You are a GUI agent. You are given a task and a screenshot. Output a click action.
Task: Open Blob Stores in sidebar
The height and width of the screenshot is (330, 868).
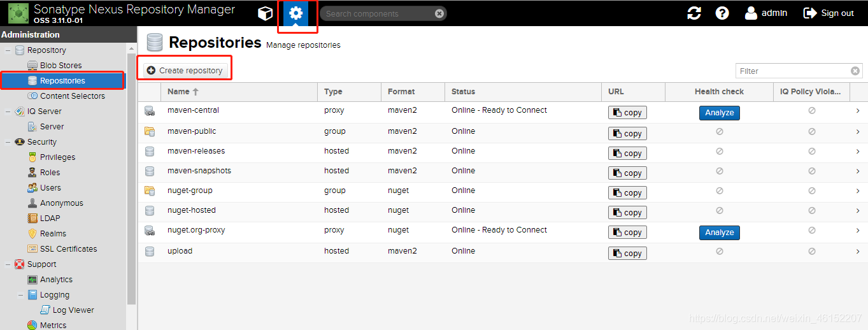pyautogui.click(x=60, y=65)
